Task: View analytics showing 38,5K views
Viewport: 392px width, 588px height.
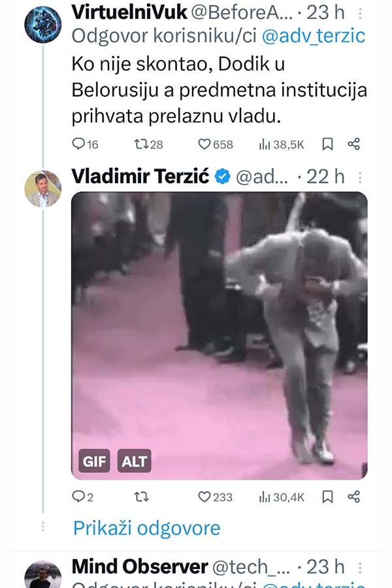Action: click(x=281, y=144)
